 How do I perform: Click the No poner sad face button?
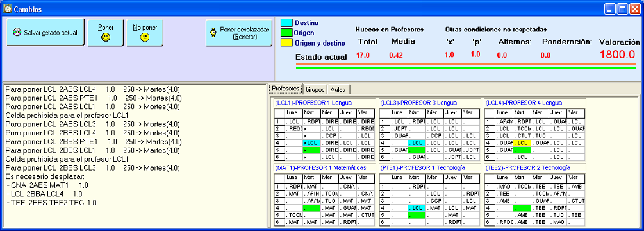coord(144,33)
